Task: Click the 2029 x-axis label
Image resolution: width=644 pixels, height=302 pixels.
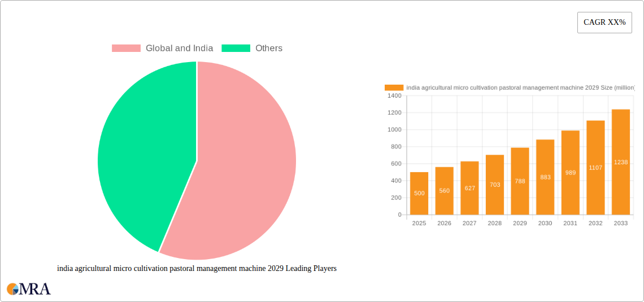Action: point(520,224)
